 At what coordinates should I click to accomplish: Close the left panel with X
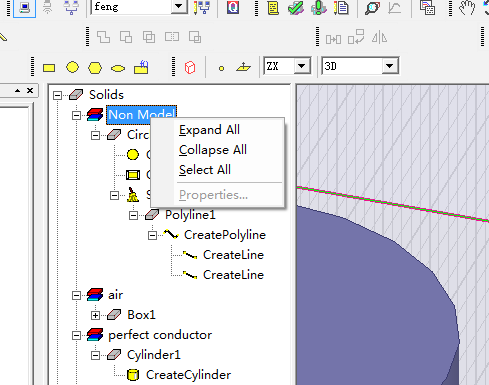pos(30,90)
